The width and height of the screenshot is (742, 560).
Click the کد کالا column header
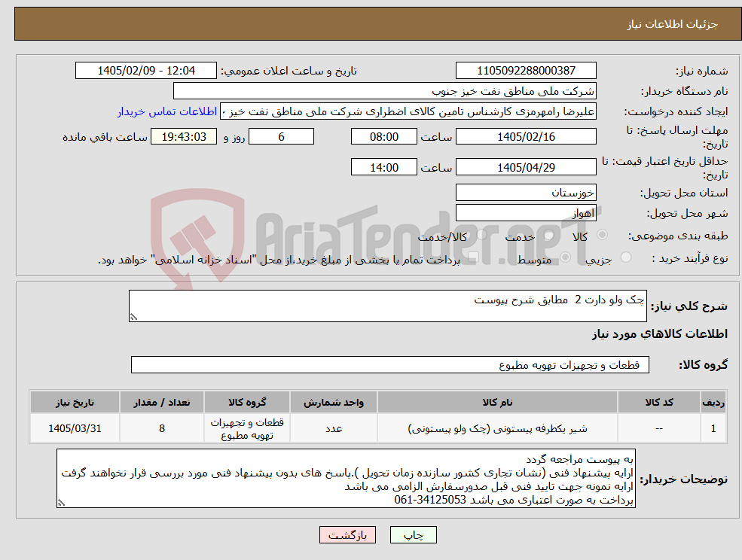(x=659, y=402)
